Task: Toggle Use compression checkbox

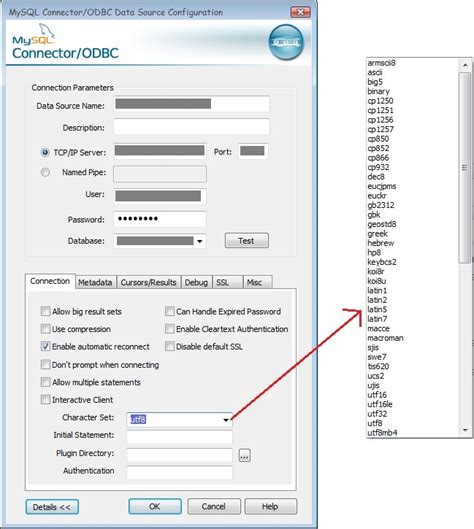Action: [x=46, y=329]
